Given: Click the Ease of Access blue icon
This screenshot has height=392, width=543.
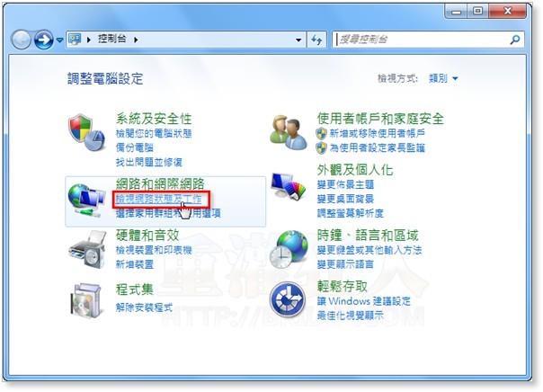Looking at the screenshot, I should point(288,300).
